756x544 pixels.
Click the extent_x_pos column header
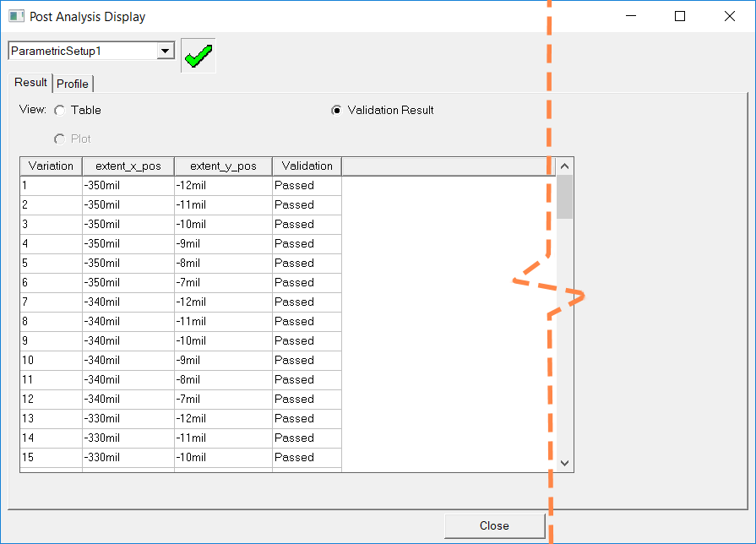coord(129,166)
